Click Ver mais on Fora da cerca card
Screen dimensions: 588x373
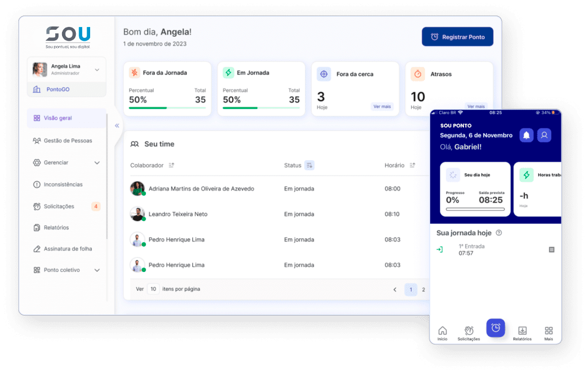click(382, 107)
